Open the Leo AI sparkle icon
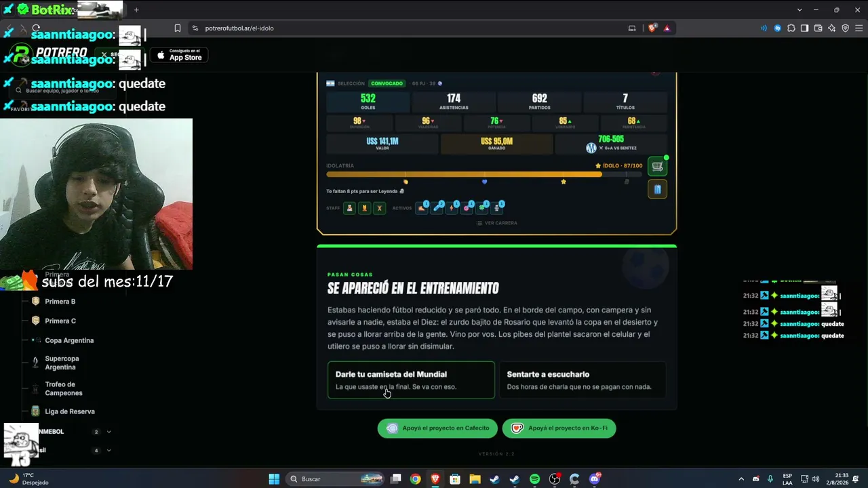 click(x=832, y=28)
